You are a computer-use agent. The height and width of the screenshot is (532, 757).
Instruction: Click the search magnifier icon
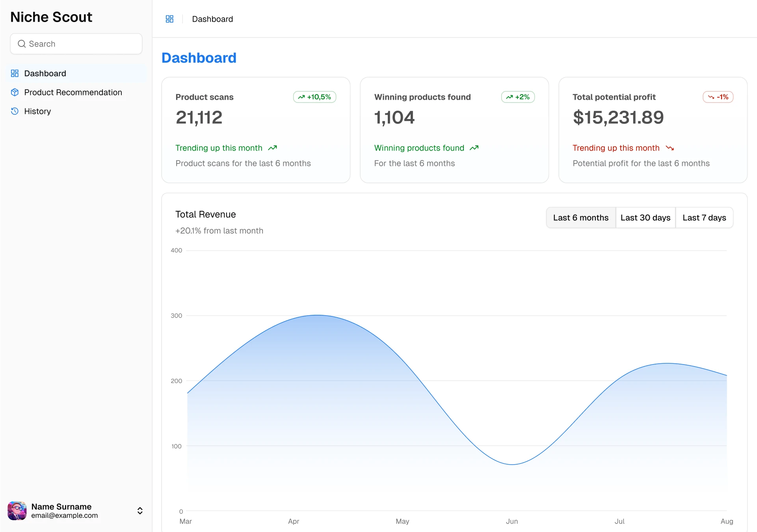[x=22, y=44]
